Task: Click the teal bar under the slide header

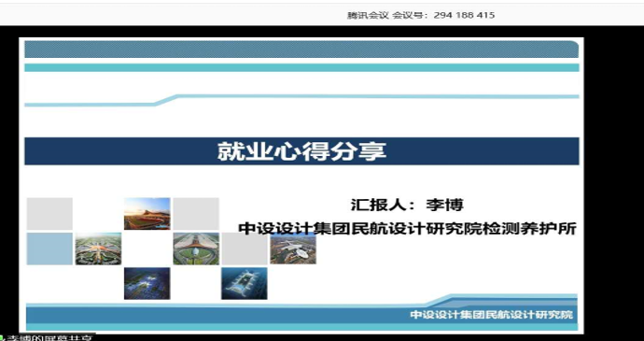Action: click(x=301, y=68)
